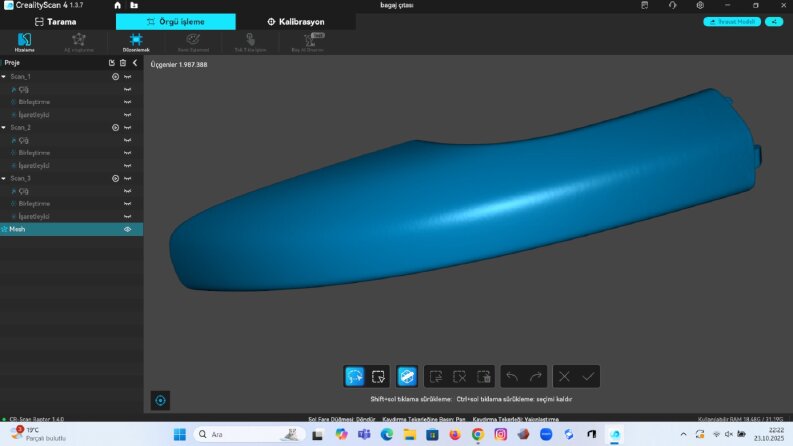This screenshot has width=793, height=446.
Task: Click the trash delete icon in Proje header
Action: coord(123,63)
